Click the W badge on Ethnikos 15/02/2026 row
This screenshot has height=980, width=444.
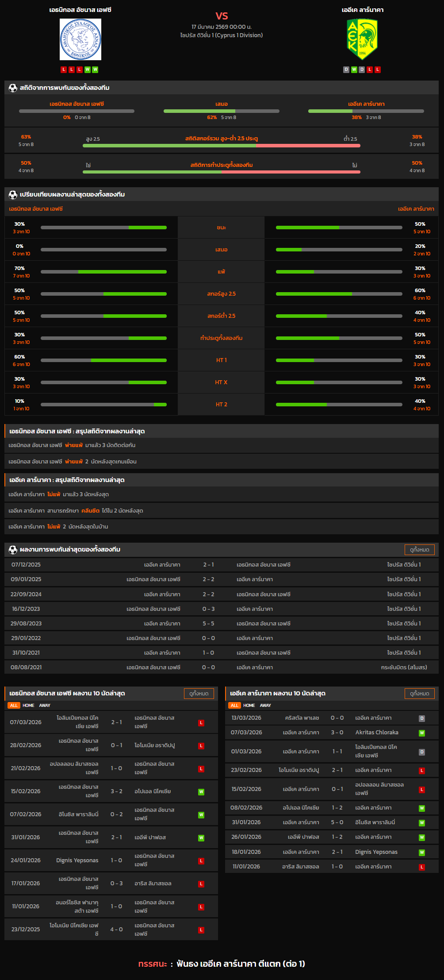pos(201,792)
